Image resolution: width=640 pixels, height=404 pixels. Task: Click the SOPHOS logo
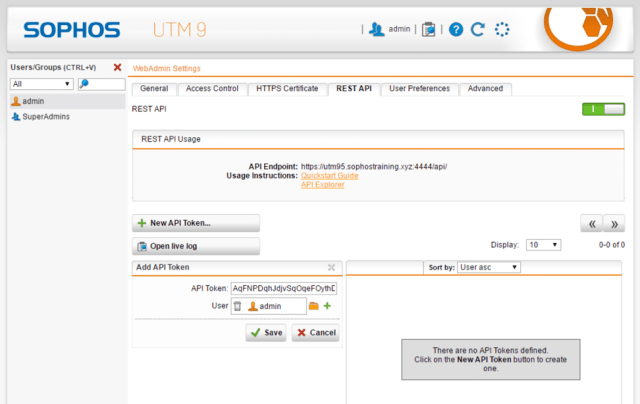pyautogui.click(x=72, y=30)
